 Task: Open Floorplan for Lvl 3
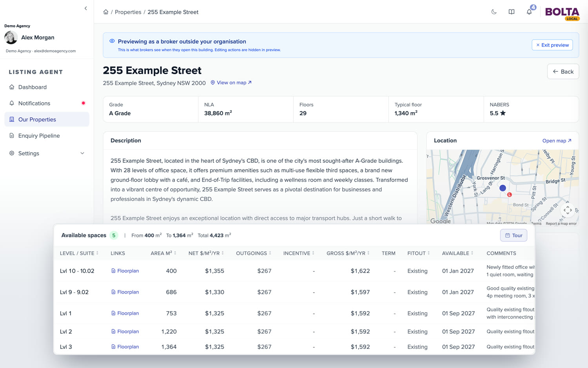click(x=125, y=347)
